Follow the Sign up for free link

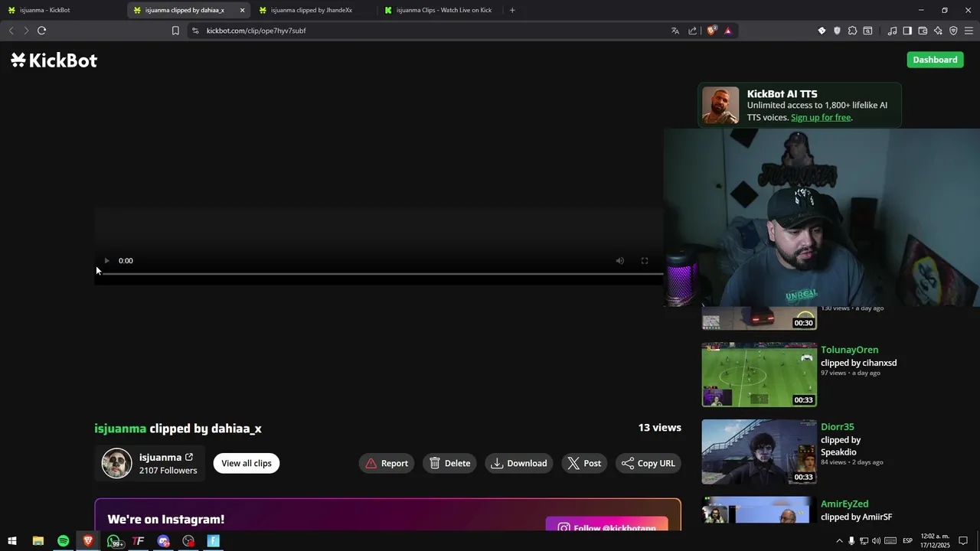coord(821,117)
